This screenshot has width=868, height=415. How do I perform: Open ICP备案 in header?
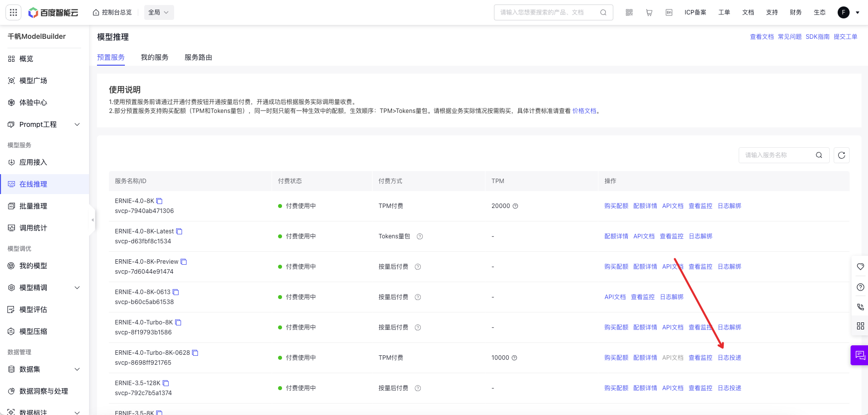point(695,12)
